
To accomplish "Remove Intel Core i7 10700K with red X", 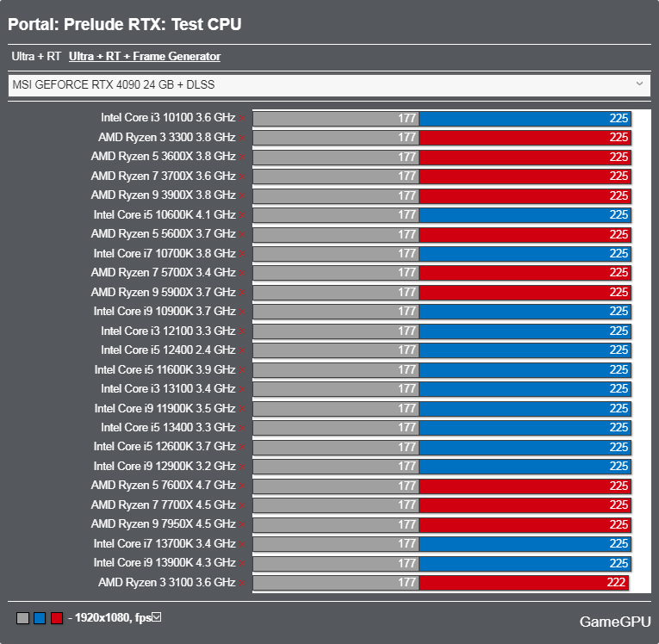I will [x=242, y=254].
